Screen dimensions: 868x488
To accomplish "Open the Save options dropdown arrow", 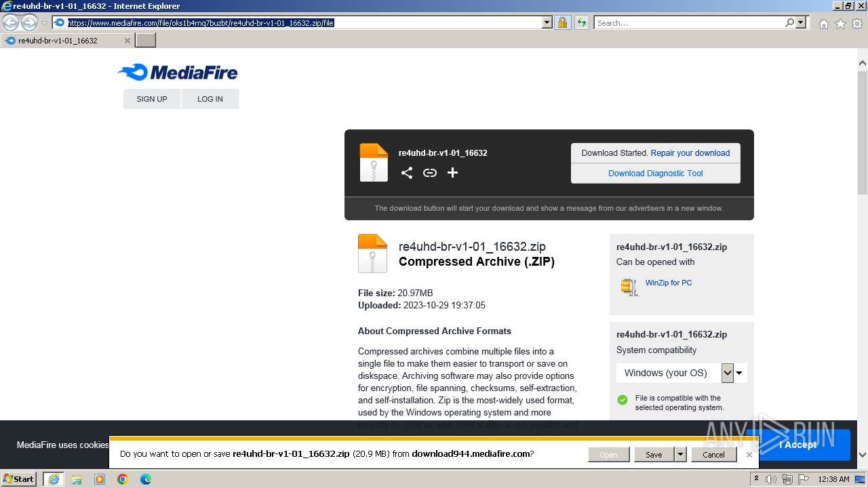I will click(680, 455).
